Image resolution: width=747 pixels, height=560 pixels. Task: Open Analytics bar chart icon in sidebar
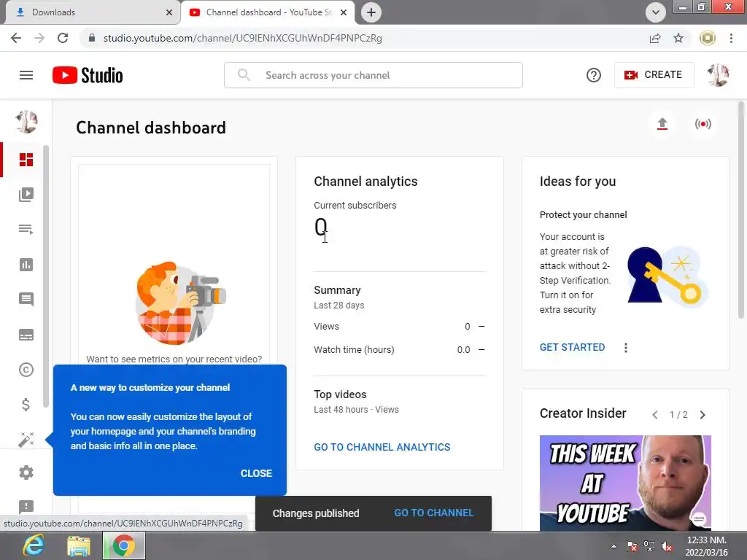coord(26,265)
